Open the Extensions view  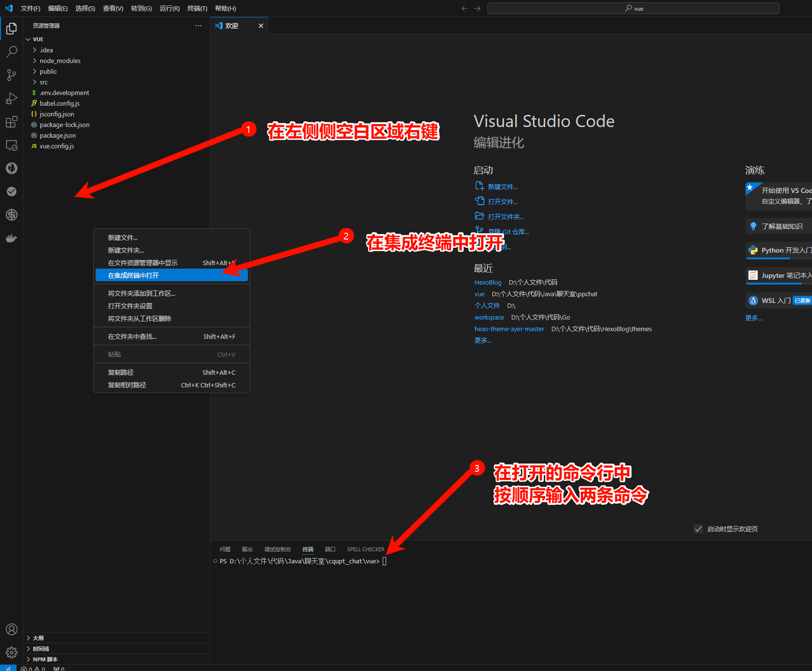[12, 122]
